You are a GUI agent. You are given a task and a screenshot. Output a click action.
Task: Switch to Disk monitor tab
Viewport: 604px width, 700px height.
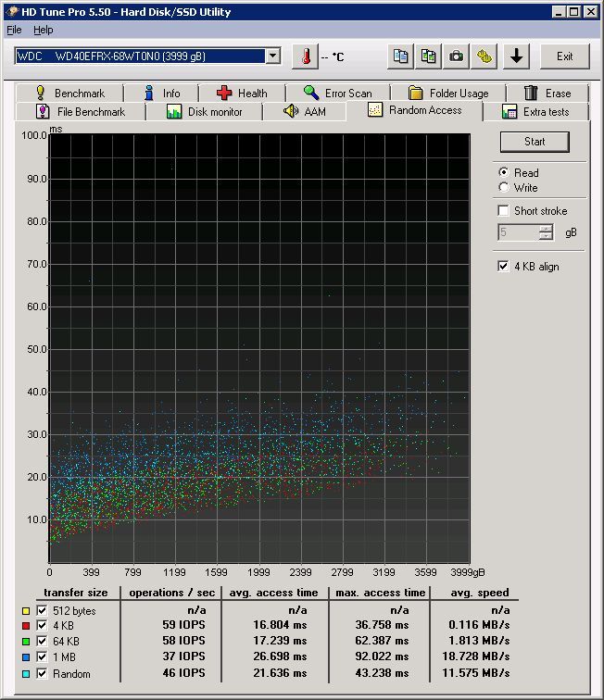(204, 112)
